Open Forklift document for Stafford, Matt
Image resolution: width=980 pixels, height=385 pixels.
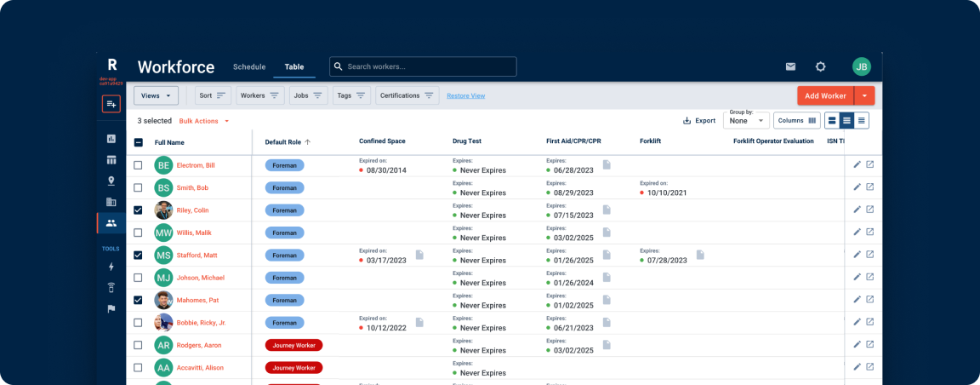700,255
